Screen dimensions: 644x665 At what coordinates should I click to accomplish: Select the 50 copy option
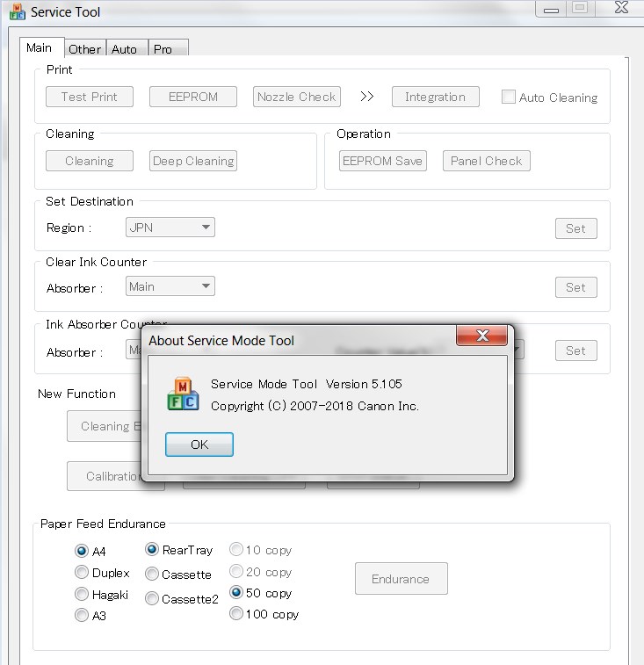click(x=236, y=592)
